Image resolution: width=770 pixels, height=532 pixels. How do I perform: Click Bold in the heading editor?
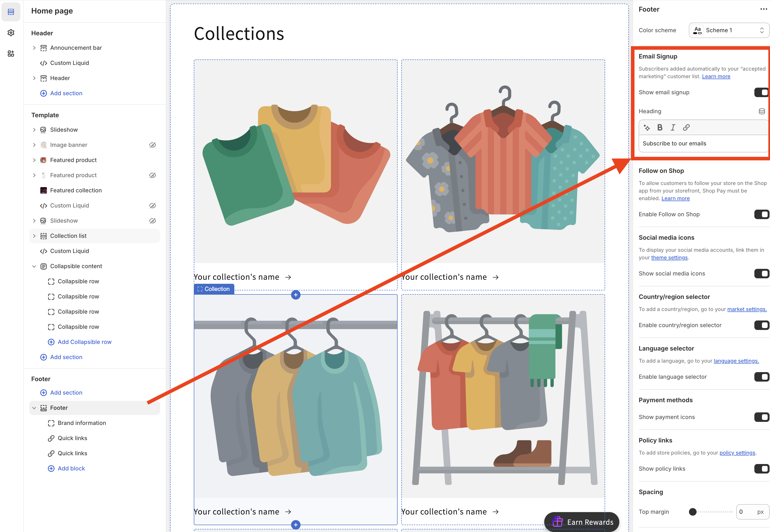pyautogui.click(x=660, y=127)
